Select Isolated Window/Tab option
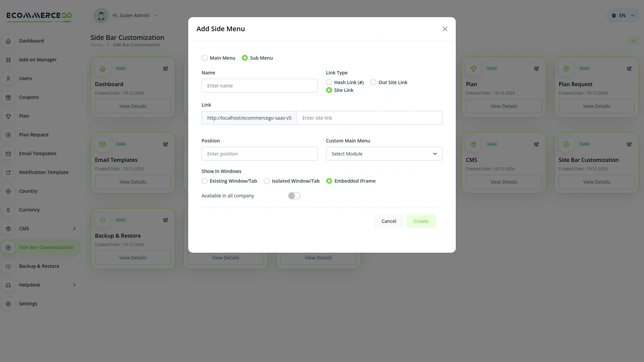This screenshot has height=362, width=644. point(266,181)
